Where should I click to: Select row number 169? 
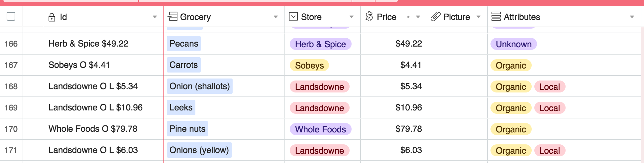click(x=11, y=108)
